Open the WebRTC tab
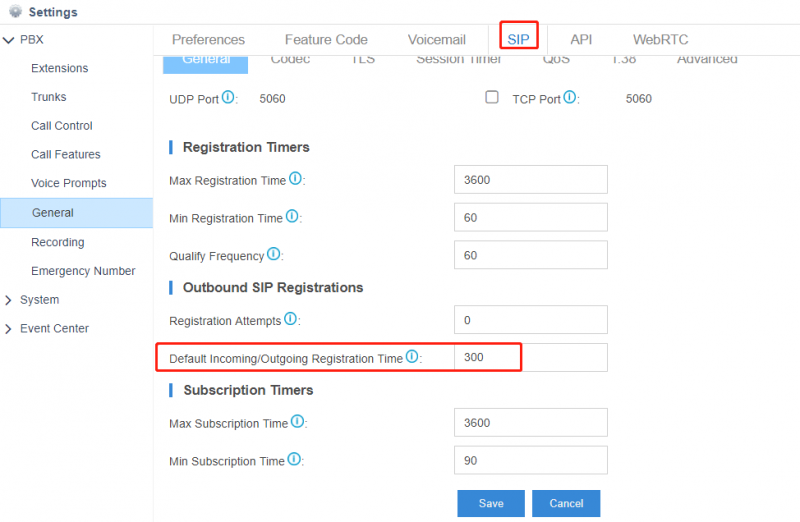 tap(660, 40)
